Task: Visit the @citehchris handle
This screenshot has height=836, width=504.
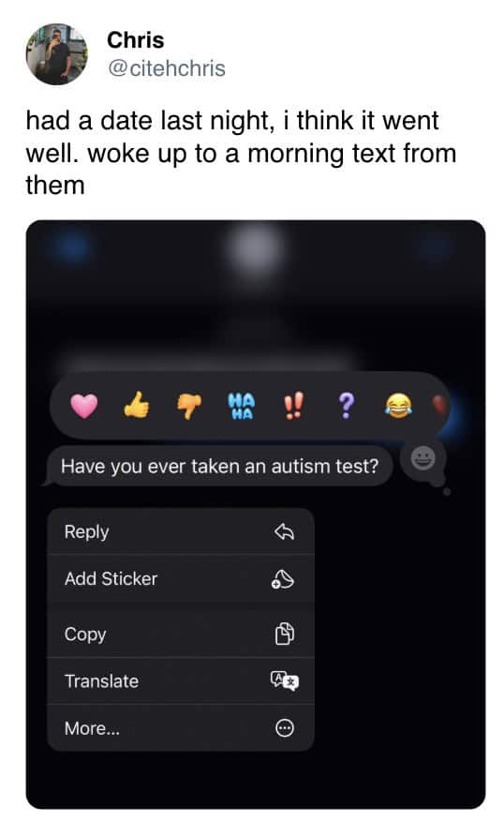Action: [167, 68]
